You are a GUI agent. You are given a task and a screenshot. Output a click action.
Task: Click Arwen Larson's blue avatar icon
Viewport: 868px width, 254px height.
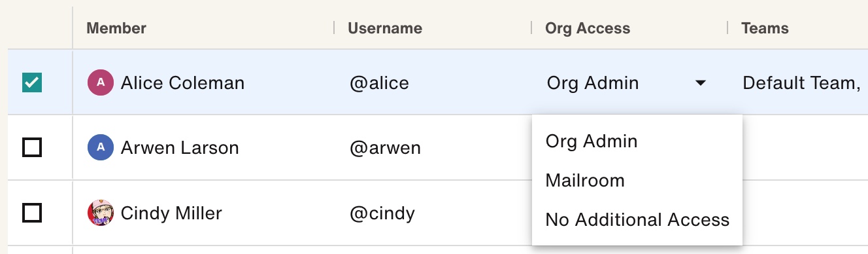[x=101, y=148]
